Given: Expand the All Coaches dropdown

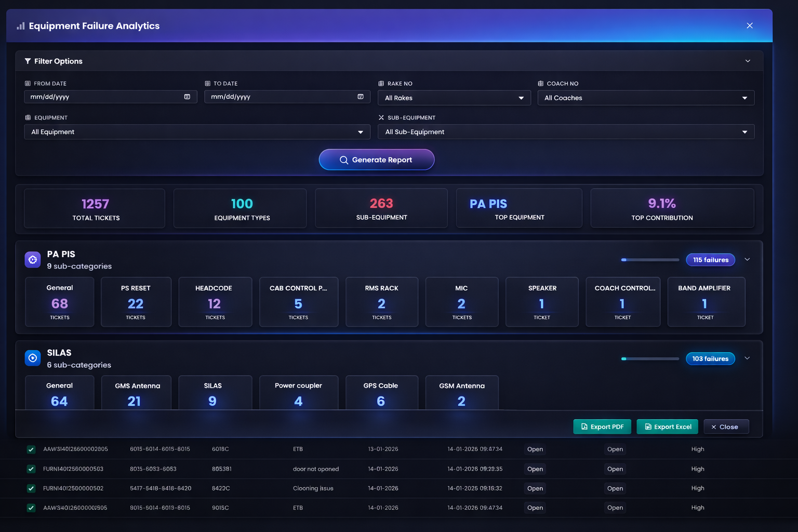Looking at the screenshot, I should pyautogui.click(x=645, y=98).
